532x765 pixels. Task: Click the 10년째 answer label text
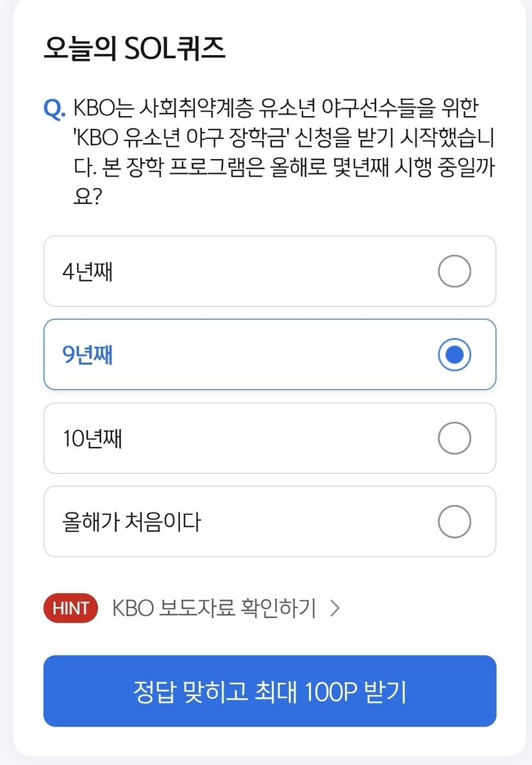[92, 439]
